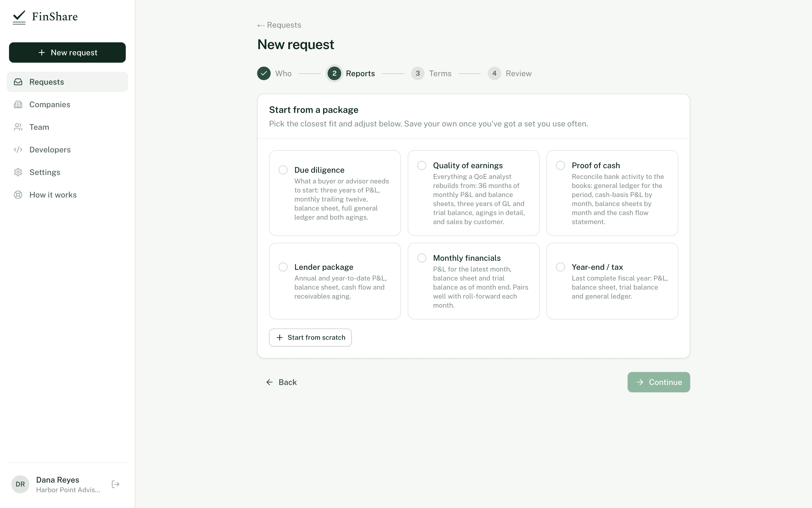812x508 pixels.
Task: Click the Proof of cash description text
Action: [618, 199]
